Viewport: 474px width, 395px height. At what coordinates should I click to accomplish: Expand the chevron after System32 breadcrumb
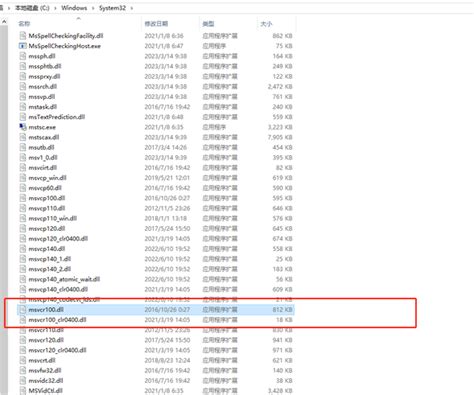click(132, 8)
